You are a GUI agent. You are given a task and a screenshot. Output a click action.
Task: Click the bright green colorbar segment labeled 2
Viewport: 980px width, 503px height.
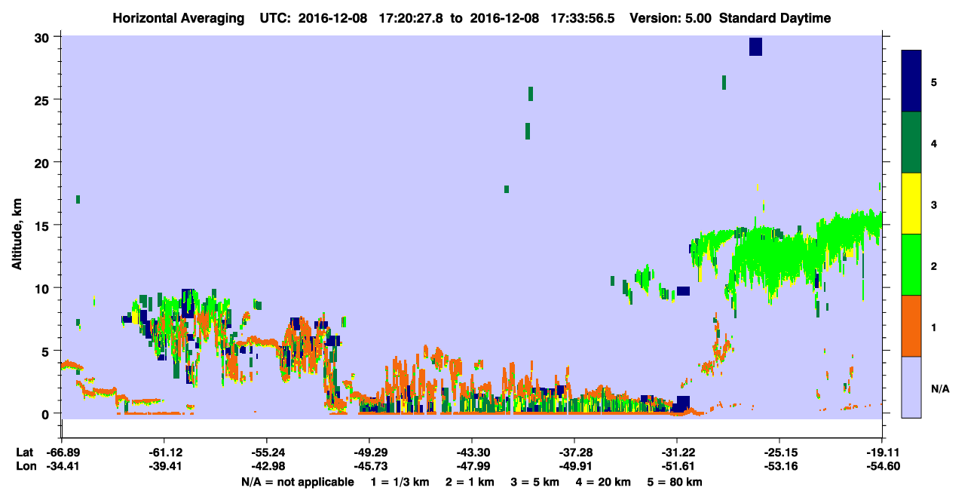pyautogui.click(x=911, y=265)
